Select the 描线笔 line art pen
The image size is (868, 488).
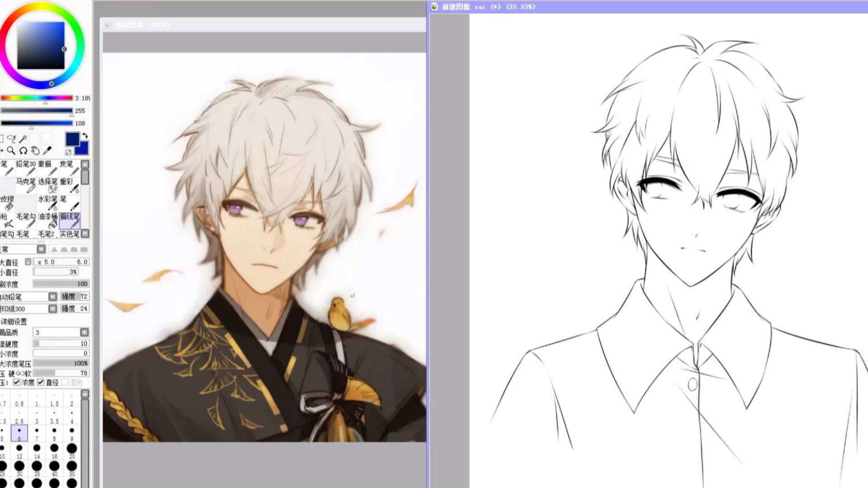(69, 221)
